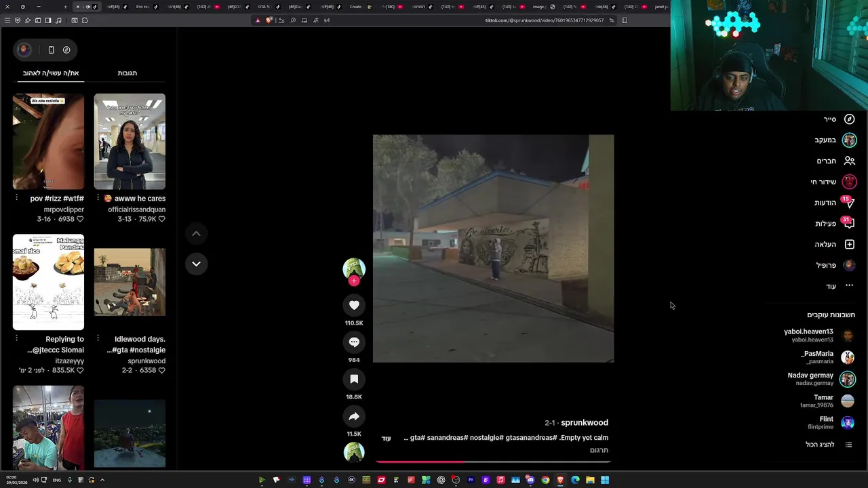Follow sprunkwood with the red plus badge
868x488 pixels.
click(x=354, y=281)
